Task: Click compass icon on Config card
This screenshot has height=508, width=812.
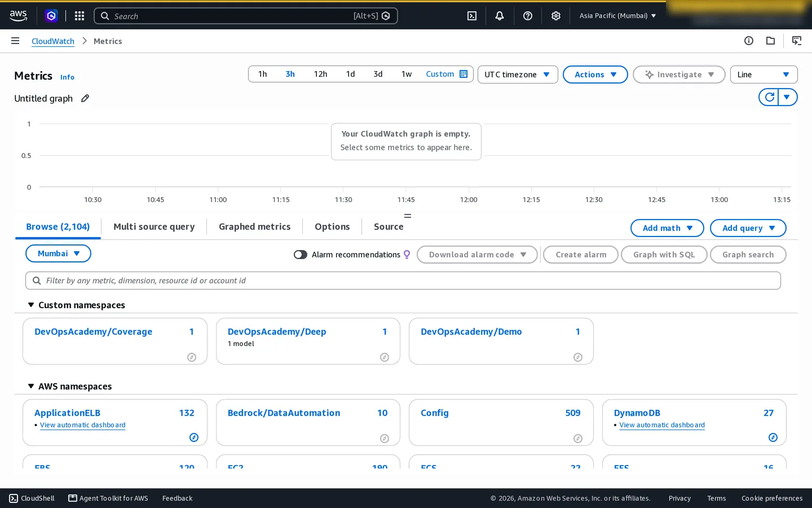Action: click(x=578, y=439)
